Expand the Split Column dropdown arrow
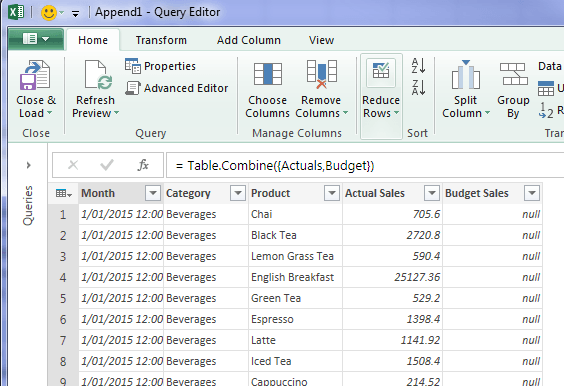Viewport: 564px width, 386px height. 487,113
